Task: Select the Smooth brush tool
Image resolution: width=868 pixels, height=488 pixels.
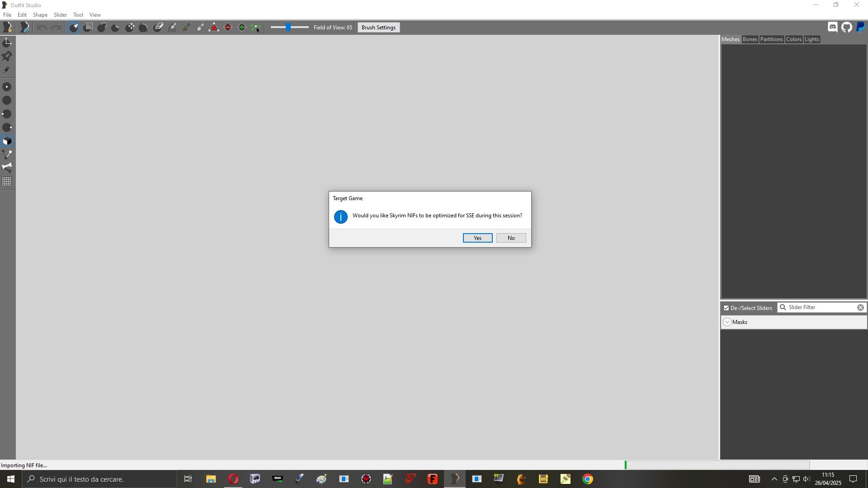Action: pyautogui.click(x=144, y=28)
